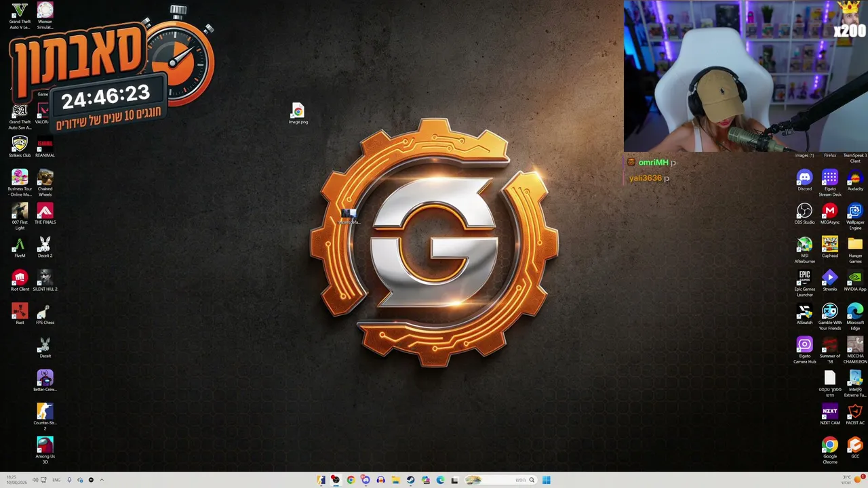This screenshot has height=488, width=868.
Task: Launch Gamble With Your Friends icon
Action: 830,317
